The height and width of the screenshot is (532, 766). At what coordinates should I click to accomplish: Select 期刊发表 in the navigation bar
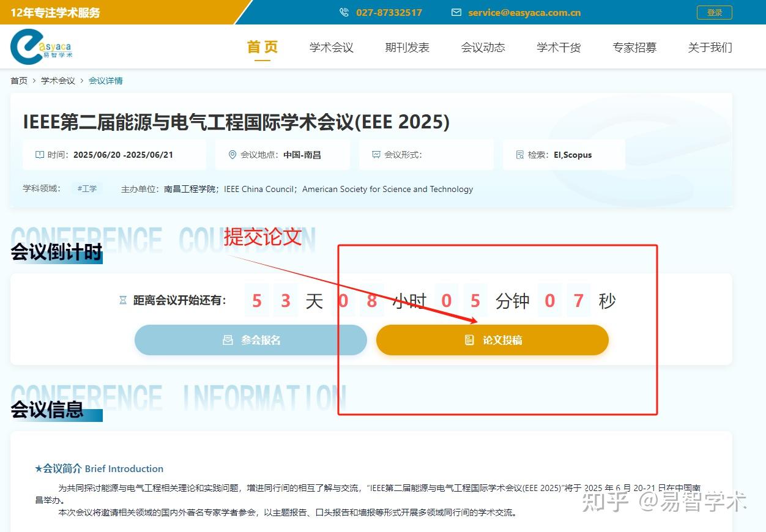click(407, 48)
